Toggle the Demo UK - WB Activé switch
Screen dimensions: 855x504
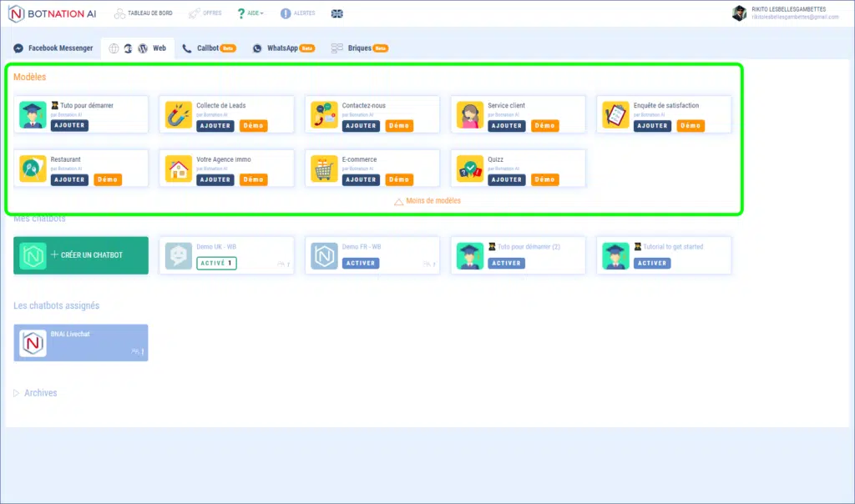tap(216, 263)
